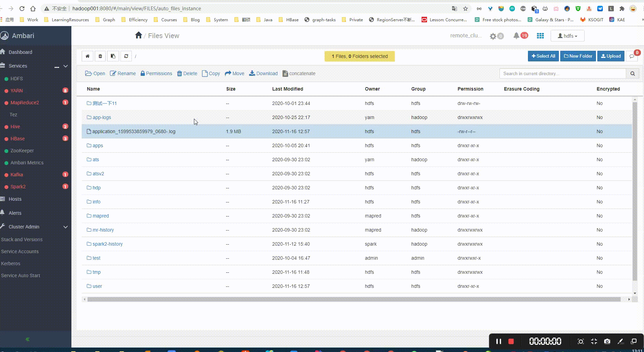Click remote_clu... cluster name link
The height and width of the screenshot is (352, 644).
pos(466,35)
